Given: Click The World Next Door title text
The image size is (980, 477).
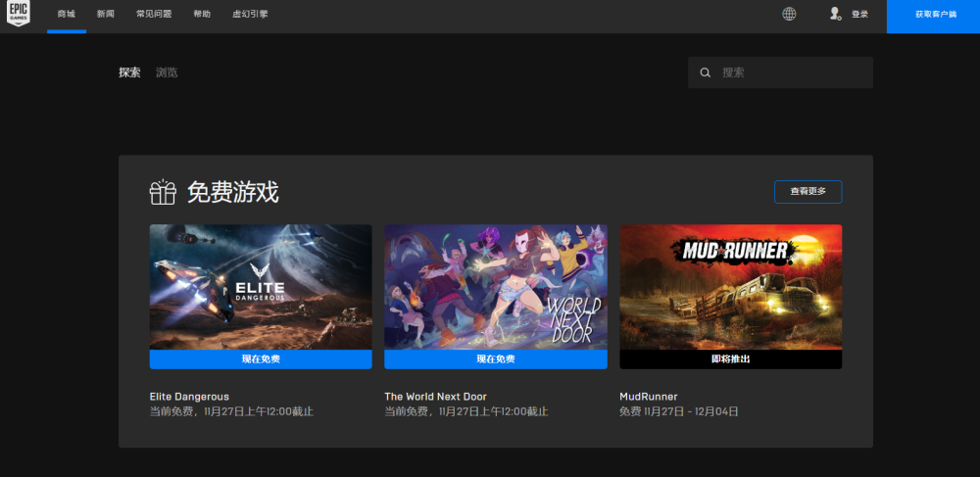Looking at the screenshot, I should [x=436, y=397].
